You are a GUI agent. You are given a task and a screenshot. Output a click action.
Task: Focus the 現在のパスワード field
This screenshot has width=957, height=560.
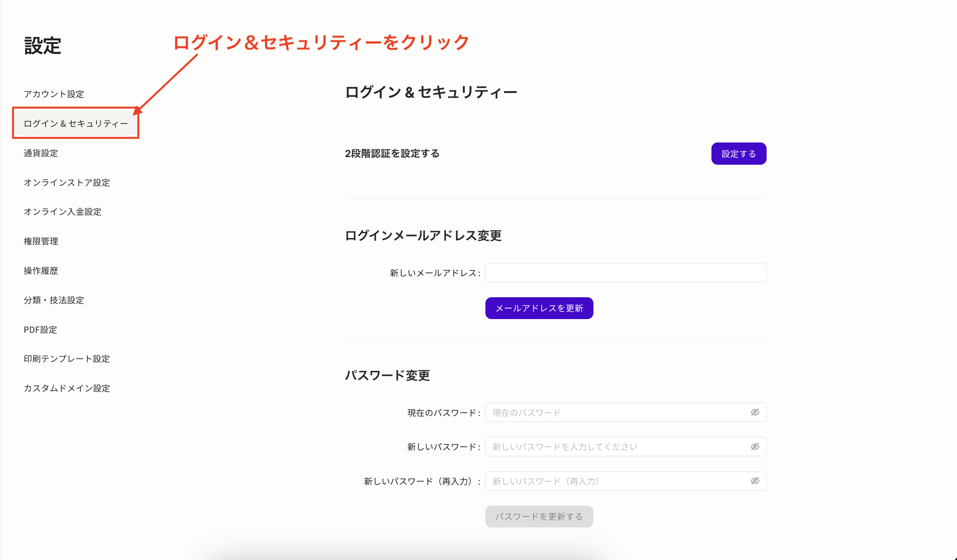tap(613, 412)
